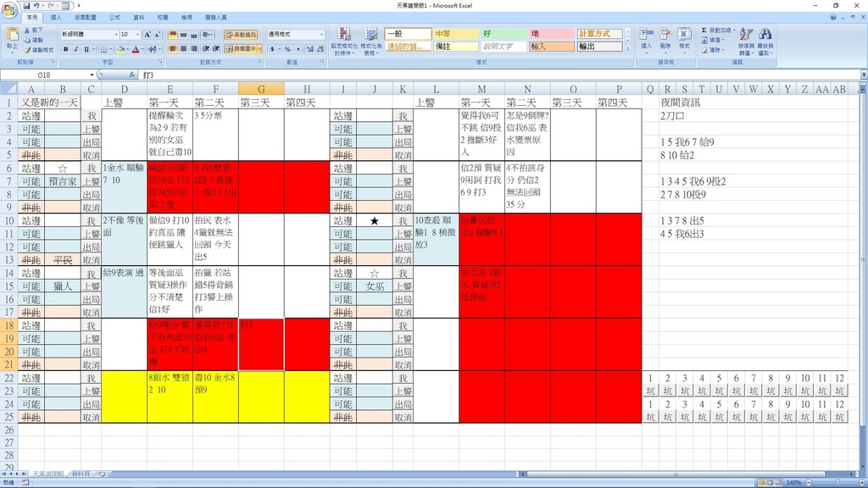Click the formula bar showing 打3
The image size is (868, 488).
click(x=498, y=75)
